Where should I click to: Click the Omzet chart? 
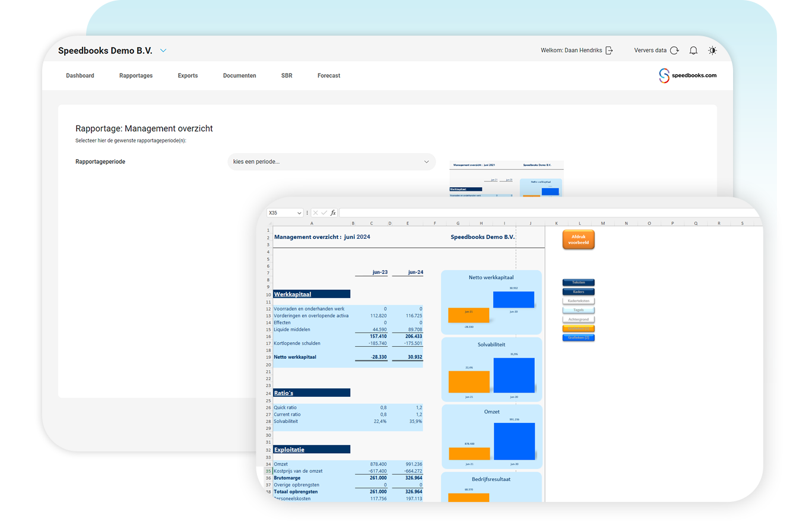491,437
